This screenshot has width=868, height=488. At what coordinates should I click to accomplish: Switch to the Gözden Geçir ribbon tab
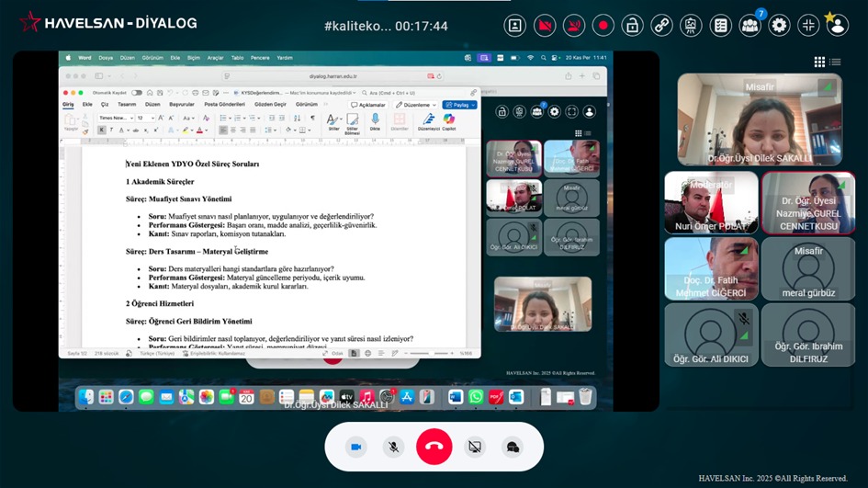270,105
